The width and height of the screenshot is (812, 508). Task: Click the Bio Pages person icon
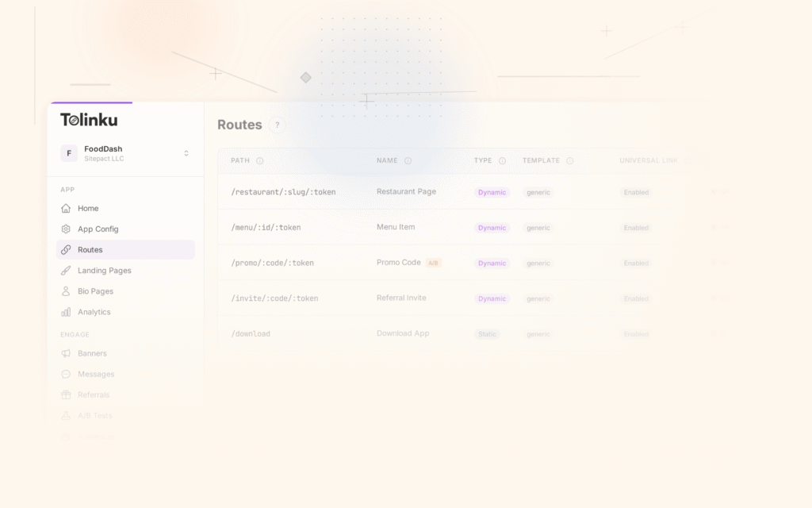pyautogui.click(x=66, y=291)
